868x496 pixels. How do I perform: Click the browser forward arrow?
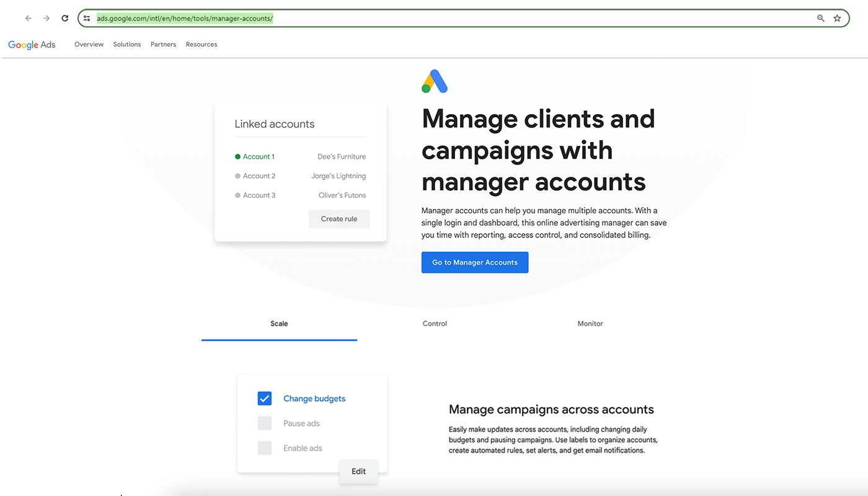click(46, 18)
